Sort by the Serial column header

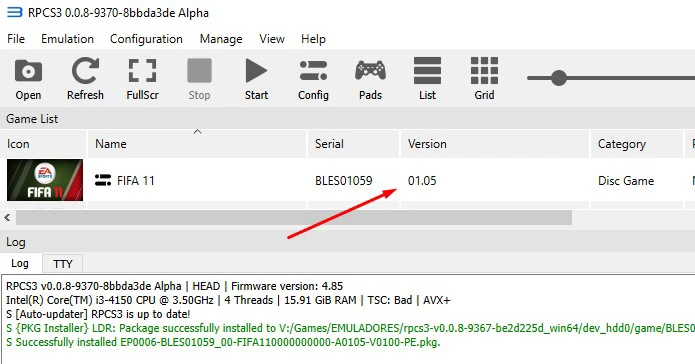(354, 144)
